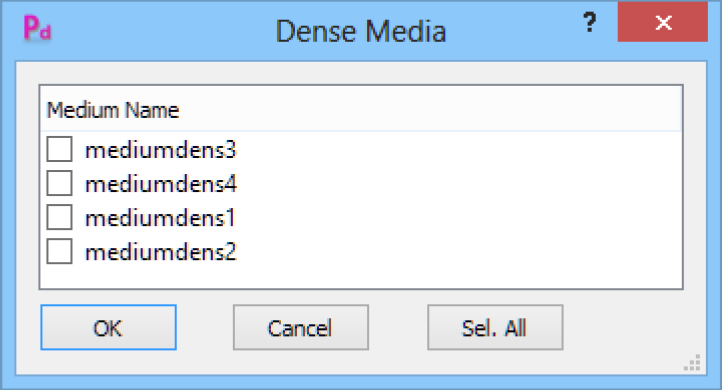Close the Dense Media dialog
This screenshot has width=722, height=390.
663,22
